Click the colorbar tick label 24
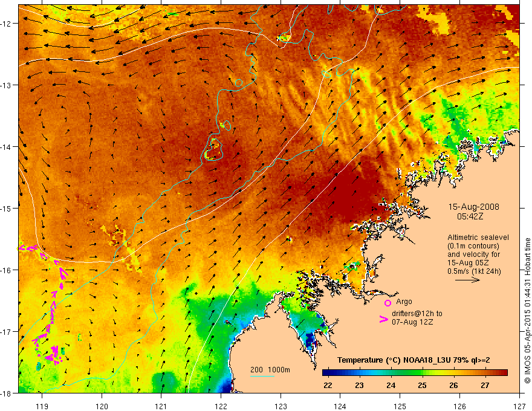532x411 pixels. pyautogui.click(x=391, y=385)
